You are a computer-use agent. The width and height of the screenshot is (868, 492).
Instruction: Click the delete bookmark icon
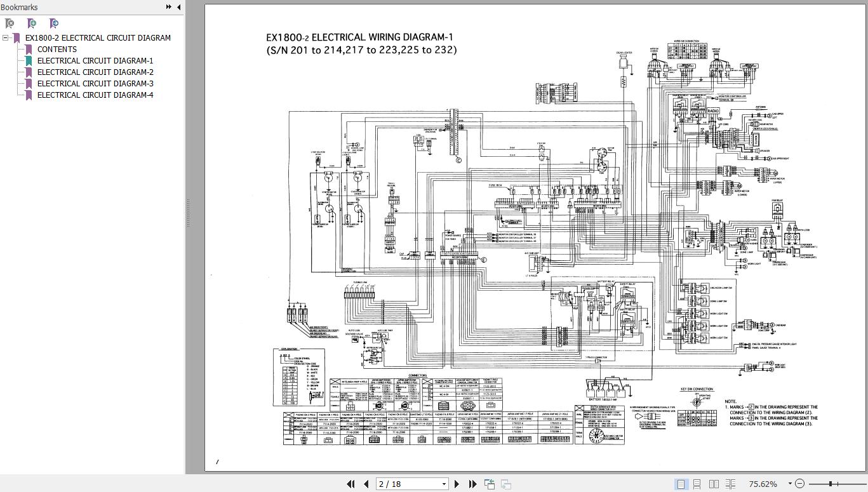click(x=10, y=23)
